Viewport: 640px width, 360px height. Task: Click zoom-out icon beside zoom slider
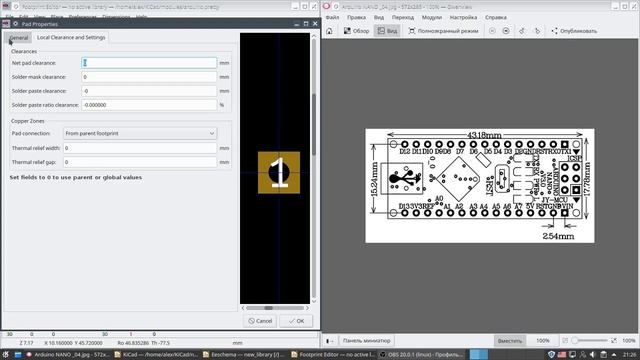point(565,340)
